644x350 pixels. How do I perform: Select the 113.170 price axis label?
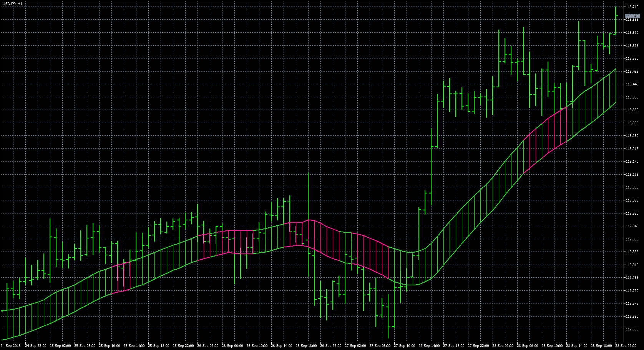tap(632, 162)
